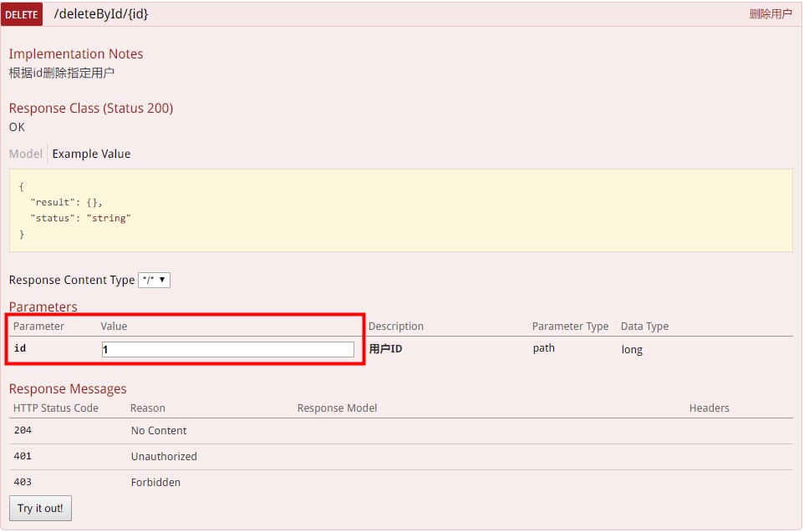Select the Example Value tab
804x532 pixels.
(91, 154)
